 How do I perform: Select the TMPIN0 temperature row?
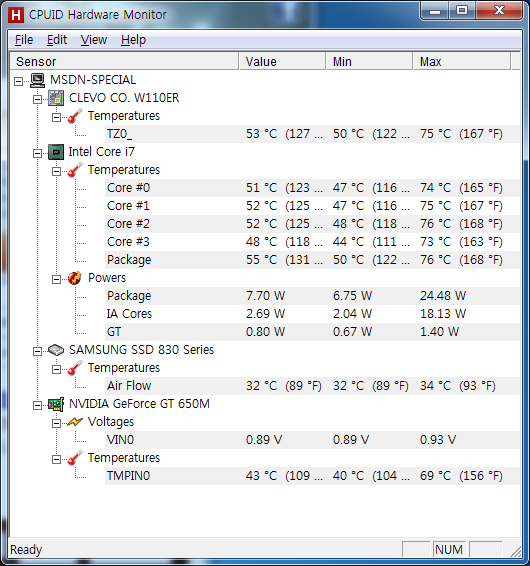point(312,476)
